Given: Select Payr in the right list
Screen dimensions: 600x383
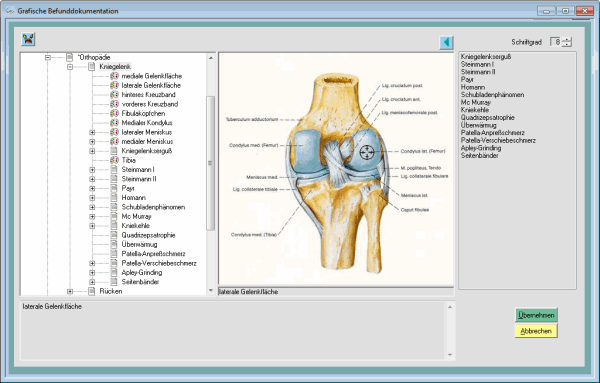Looking at the screenshot, I should tap(467, 80).
